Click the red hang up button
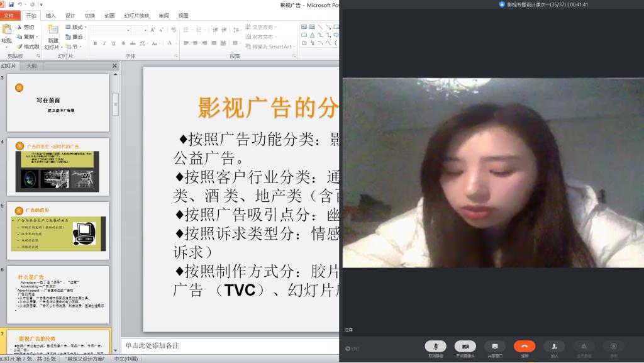 (525, 347)
